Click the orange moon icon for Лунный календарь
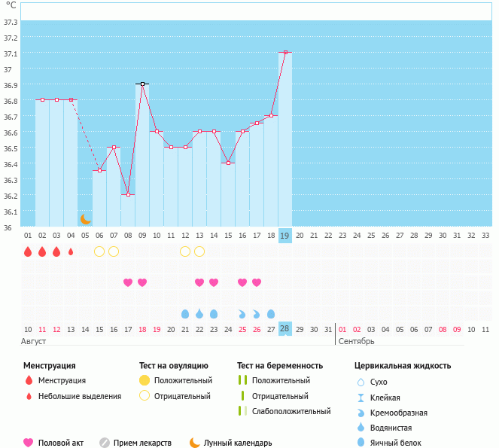499x448 pixels. point(195,443)
